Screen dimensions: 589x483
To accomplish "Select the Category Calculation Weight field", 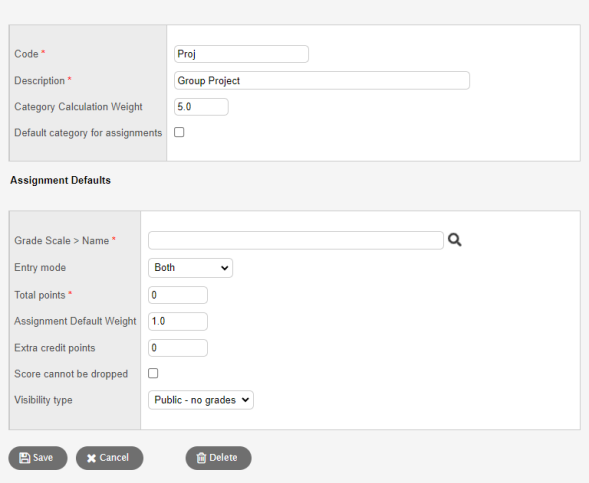I will point(201,107).
